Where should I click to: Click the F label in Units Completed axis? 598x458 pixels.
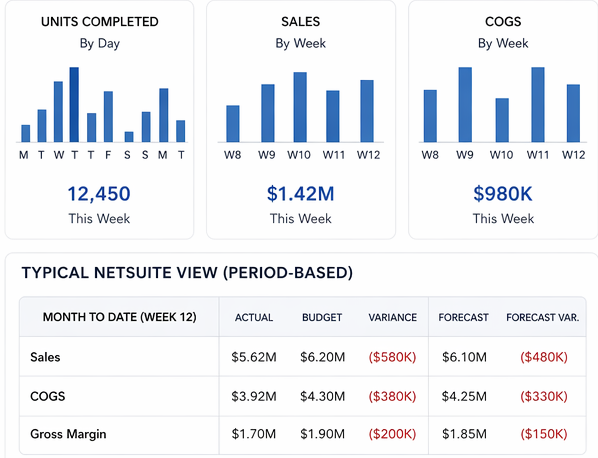(108, 155)
